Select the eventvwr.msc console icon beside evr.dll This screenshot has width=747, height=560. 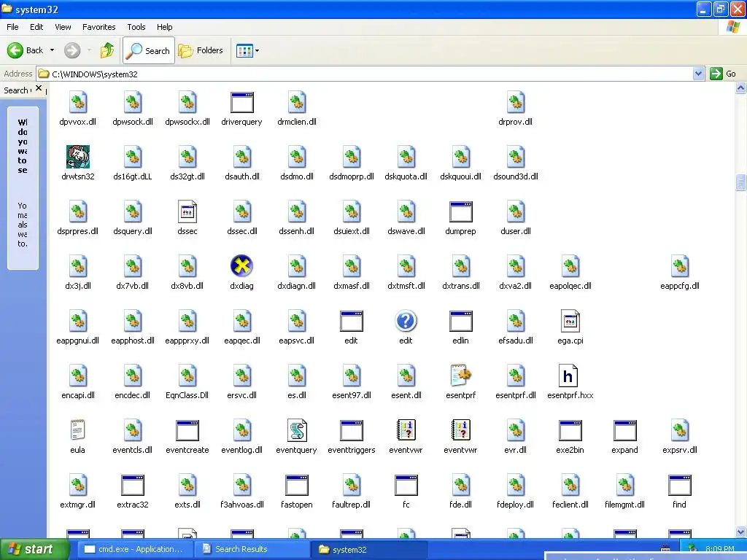461,430
